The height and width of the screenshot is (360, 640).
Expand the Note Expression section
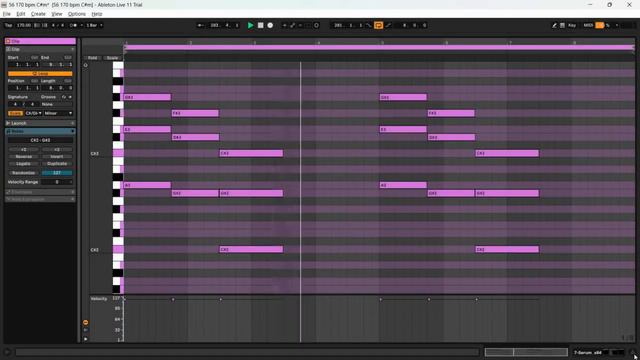40,199
